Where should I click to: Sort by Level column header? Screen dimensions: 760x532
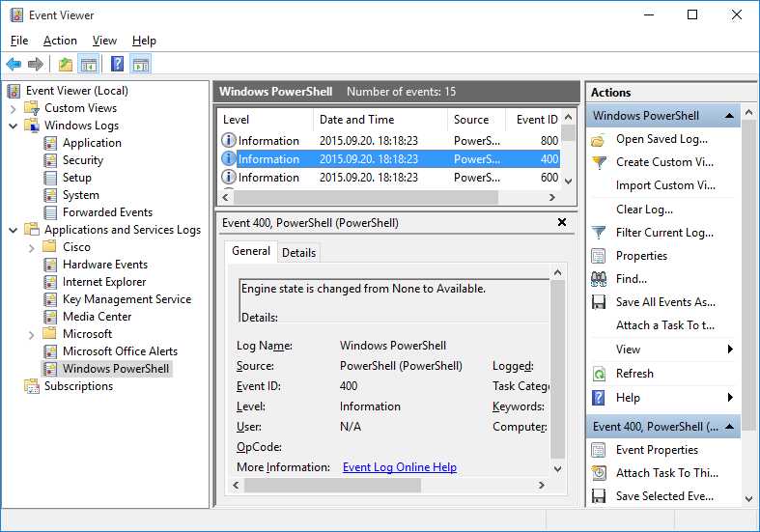click(x=266, y=120)
